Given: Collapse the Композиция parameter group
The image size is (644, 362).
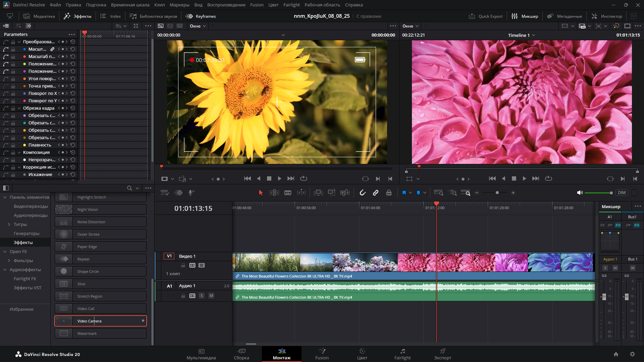Looking at the screenshot, I should [x=19, y=153].
